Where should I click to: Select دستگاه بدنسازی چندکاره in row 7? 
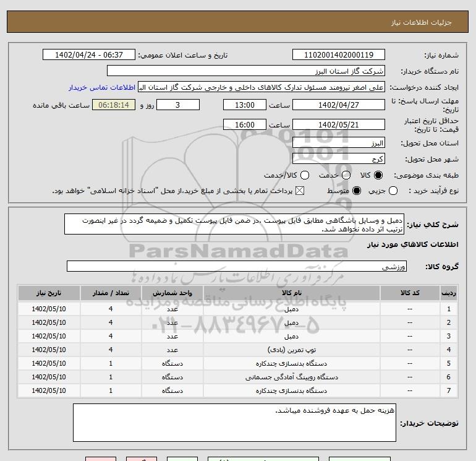[291, 391]
